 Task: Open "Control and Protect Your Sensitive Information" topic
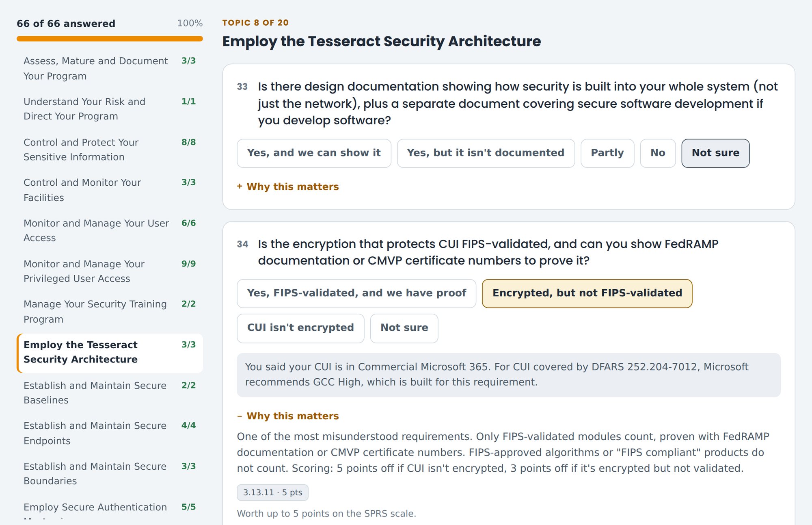coord(110,150)
